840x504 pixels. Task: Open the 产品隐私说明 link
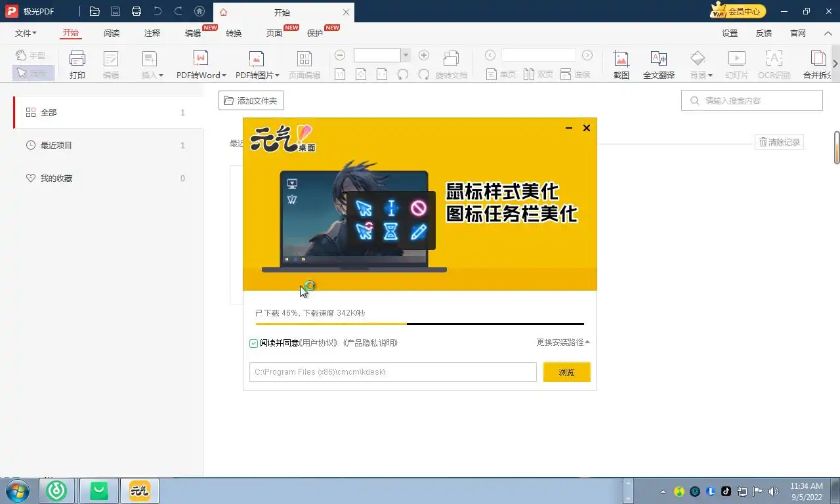click(x=369, y=343)
